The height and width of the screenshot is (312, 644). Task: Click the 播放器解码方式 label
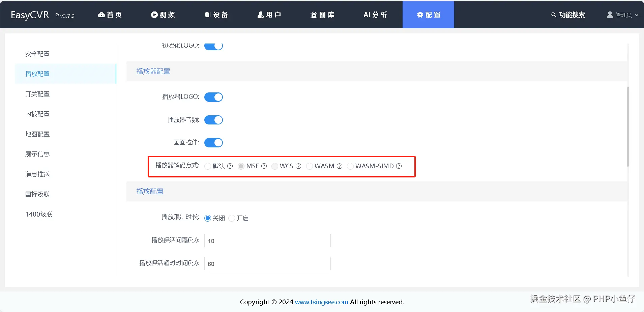click(x=177, y=165)
